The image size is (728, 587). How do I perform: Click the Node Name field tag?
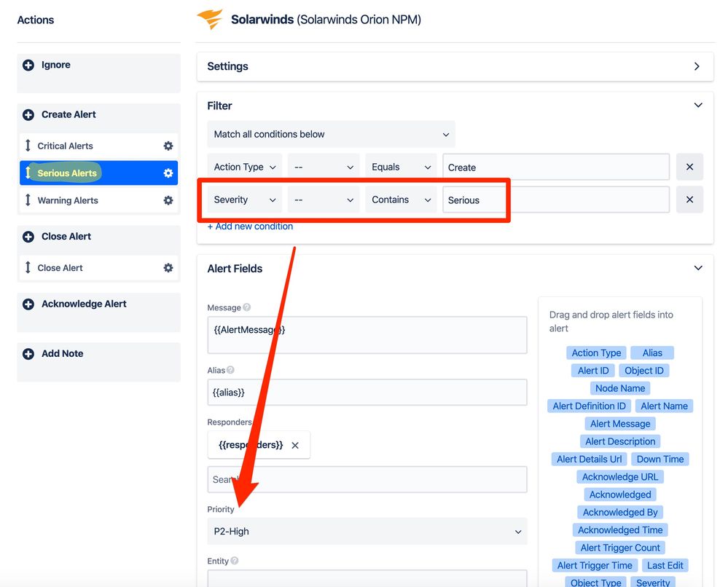[x=620, y=388]
